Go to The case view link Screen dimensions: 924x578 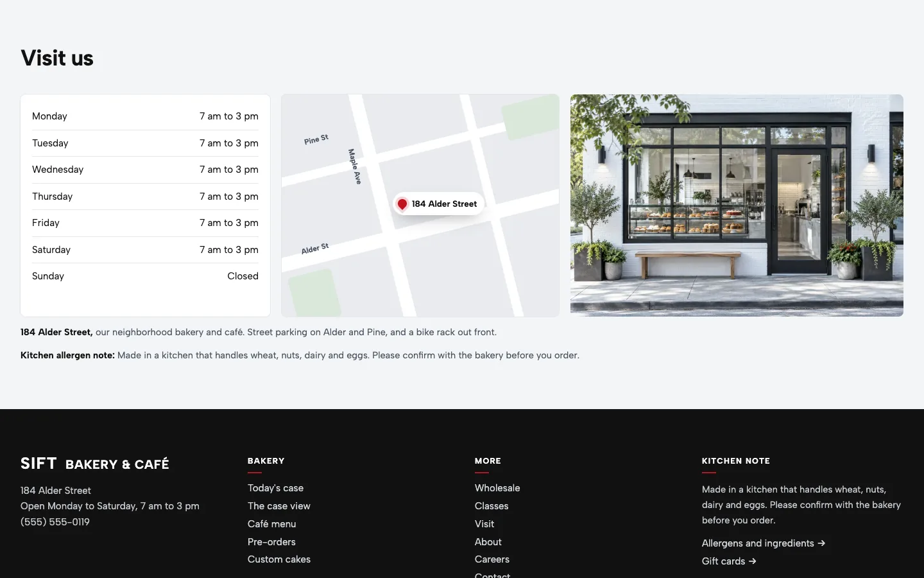tap(279, 506)
